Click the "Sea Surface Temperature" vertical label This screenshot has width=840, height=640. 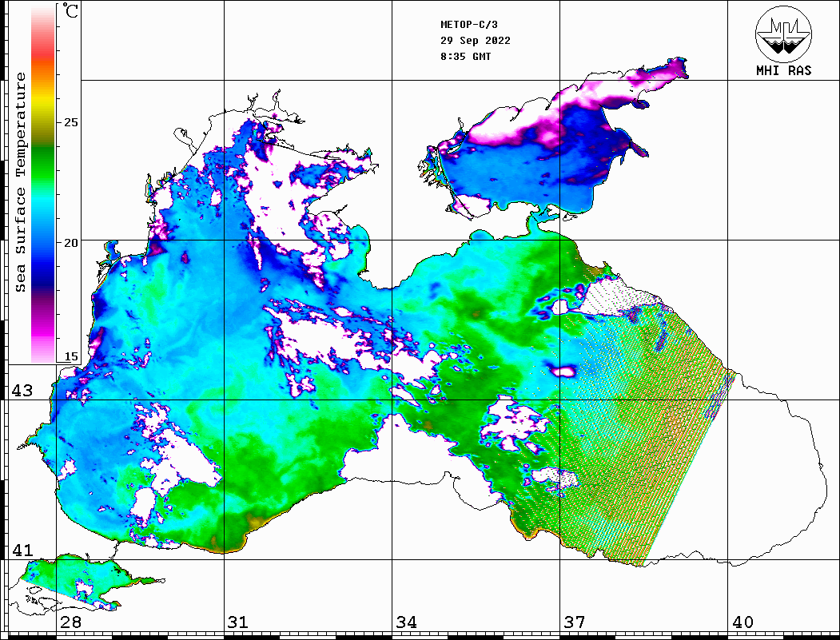click(x=20, y=182)
